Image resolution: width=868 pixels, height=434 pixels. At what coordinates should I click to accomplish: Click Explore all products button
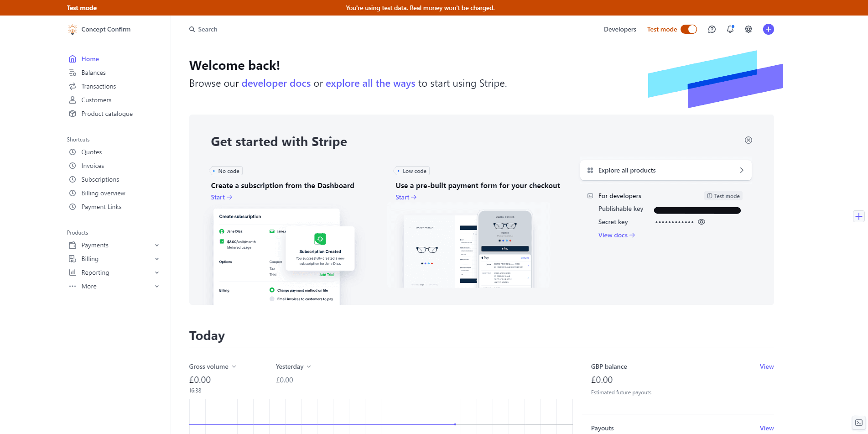coord(665,170)
